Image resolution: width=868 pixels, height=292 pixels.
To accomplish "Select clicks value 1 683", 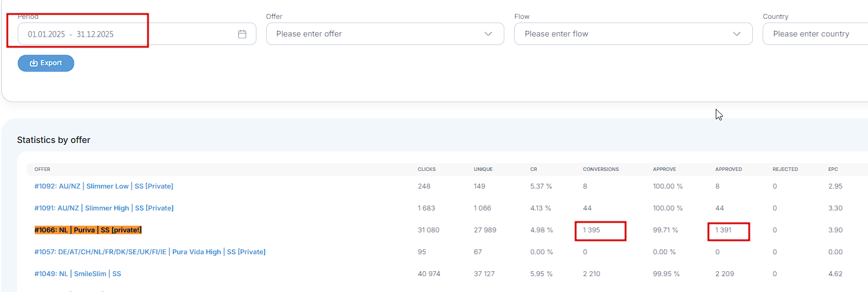I will pyautogui.click(x=426, y=208).
